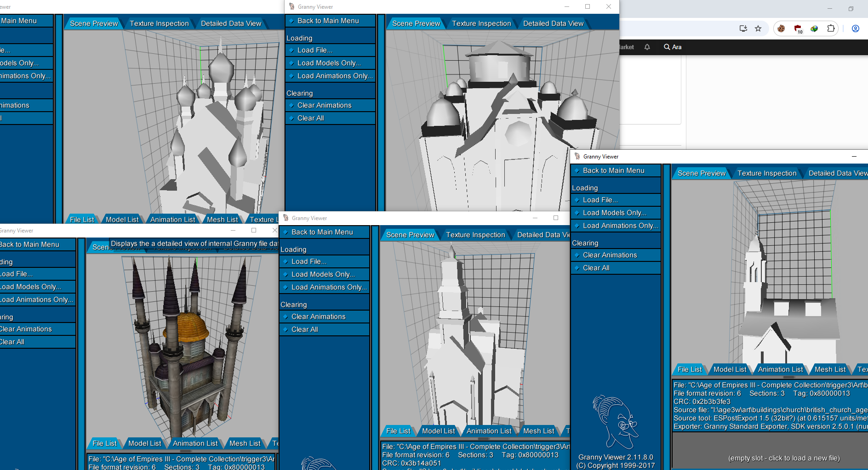
Task: Choose Load Animations Only... in white tower window
Action: [324, 287]
